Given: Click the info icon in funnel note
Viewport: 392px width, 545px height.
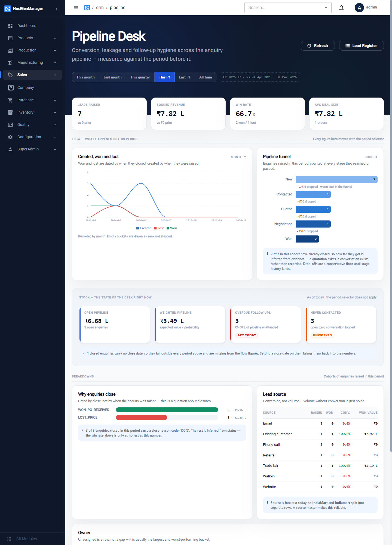Looking at the screenshot, I should [x=268, y=254].
